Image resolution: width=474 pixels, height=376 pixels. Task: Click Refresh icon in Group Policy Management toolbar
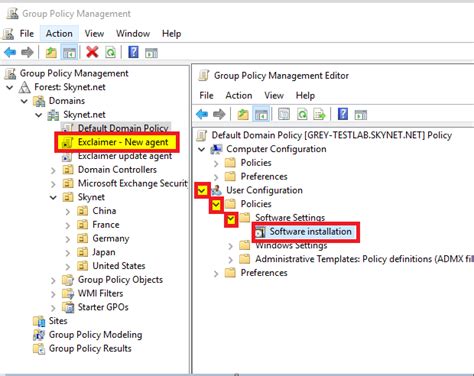tap(110, 52)
